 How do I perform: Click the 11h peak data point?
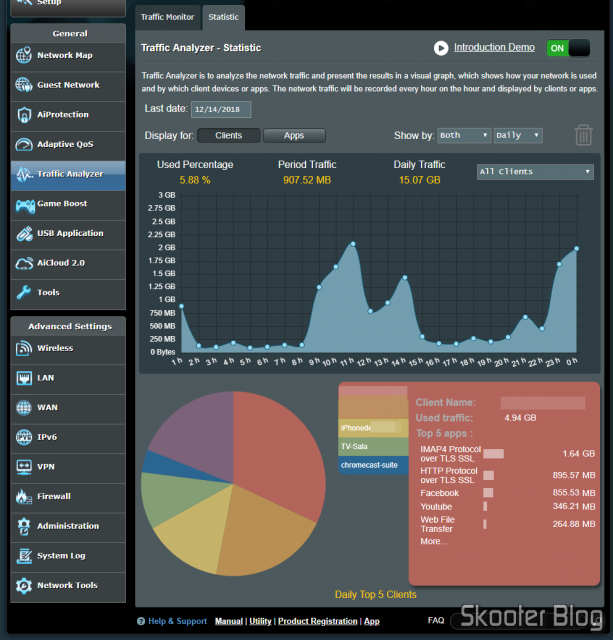tap(353, 244)
